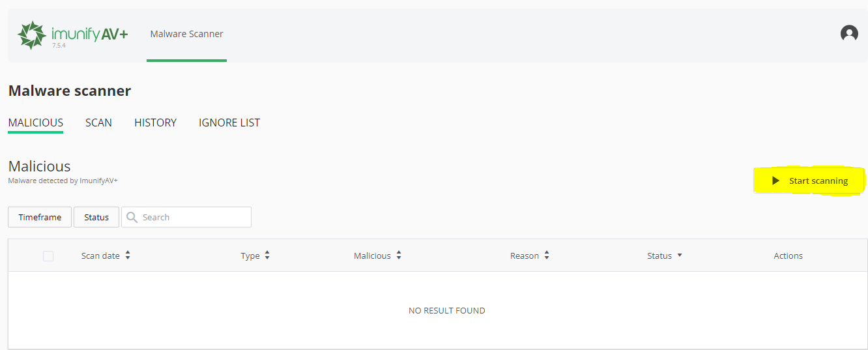Image resolution: width=868 pixels, height=350 pixels.
Task: Click the ImunifyAV+ logo
Action: [72, 35]
